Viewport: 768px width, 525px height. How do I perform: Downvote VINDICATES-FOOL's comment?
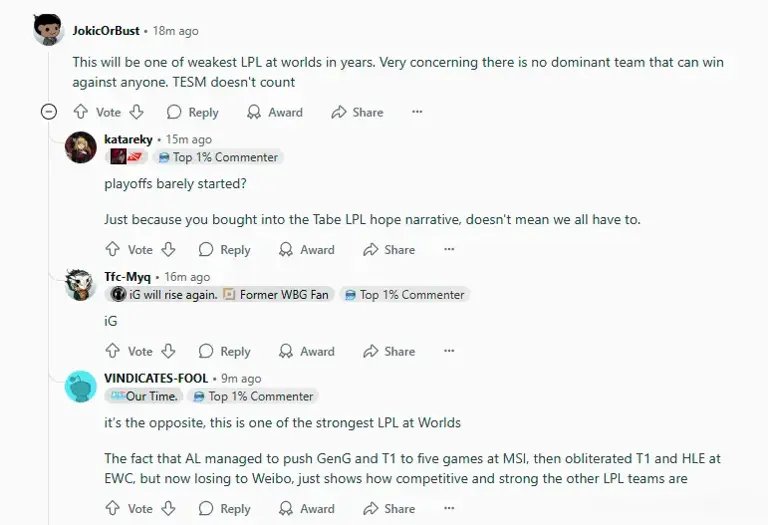coord(169,508)
